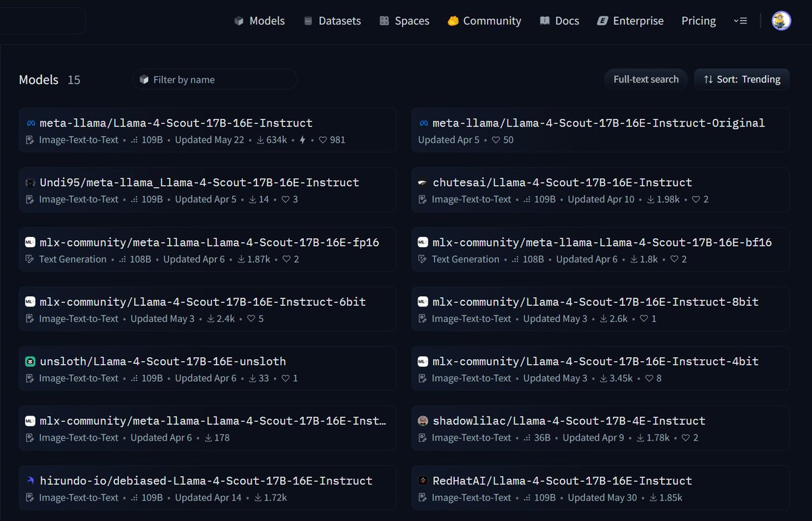Click ML icon on the fp16 model card
This screenshot has width=812, height=521.
click(x=30, y=242)
